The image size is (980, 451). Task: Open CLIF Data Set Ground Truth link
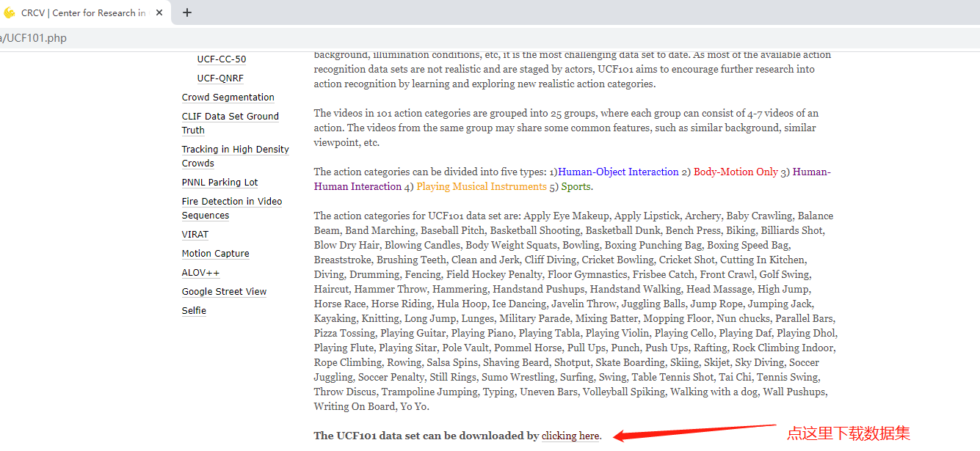[x=231, y=123]
